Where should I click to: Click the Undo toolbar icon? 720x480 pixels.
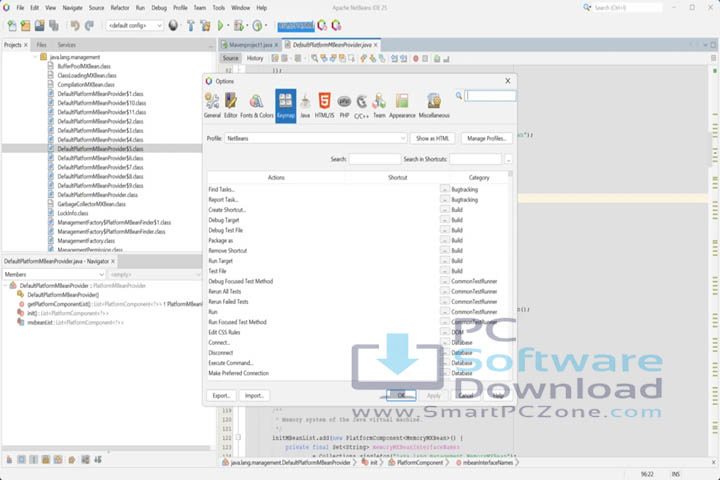[75, 26]
